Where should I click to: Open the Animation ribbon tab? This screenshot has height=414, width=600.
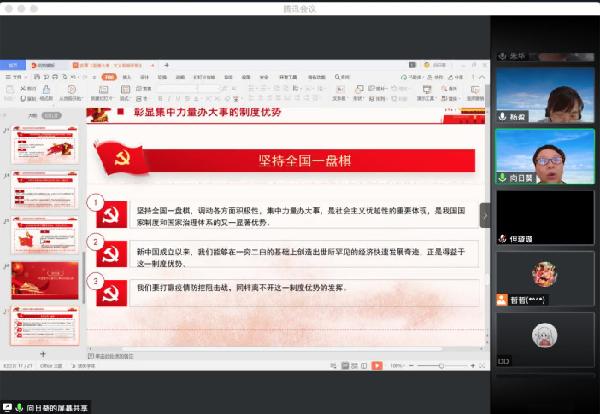[x=180, y=77]
